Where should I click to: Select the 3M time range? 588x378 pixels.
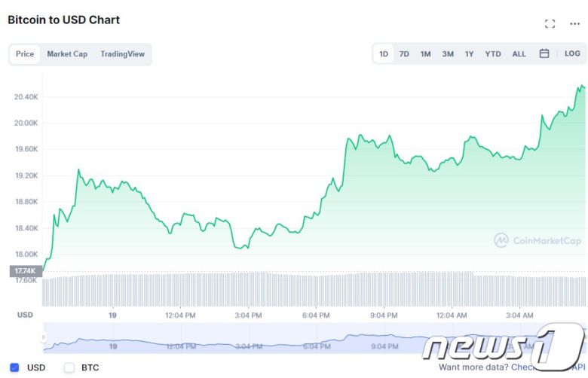click(448, 53)
